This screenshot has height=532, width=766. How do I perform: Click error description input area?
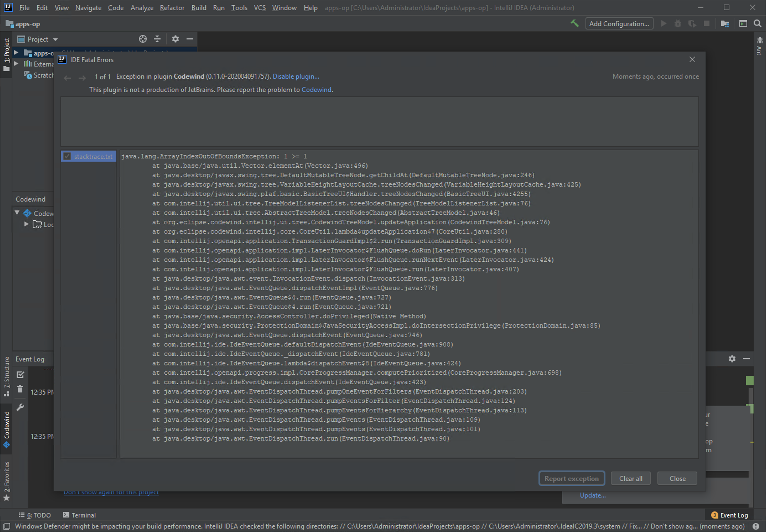point(379,122)
